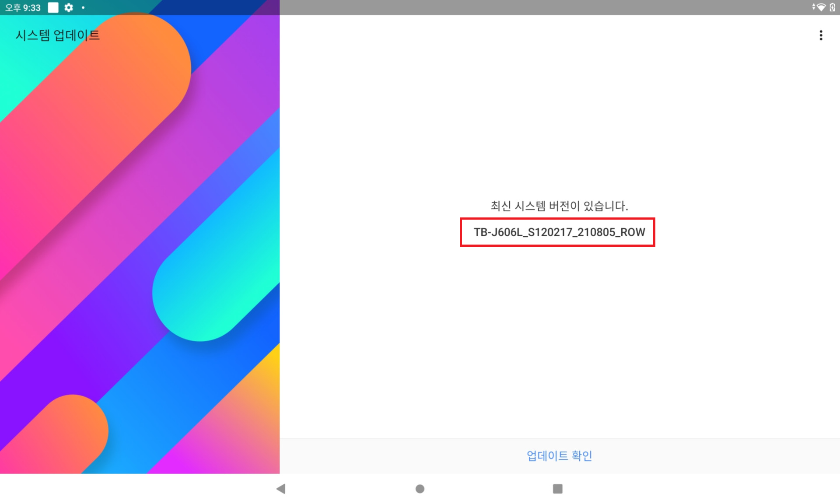Select the TB-J606L_S120217_210805_ROW version text
Screen dimensions: 840x504
pyautogui.click(x=559, y=232)
